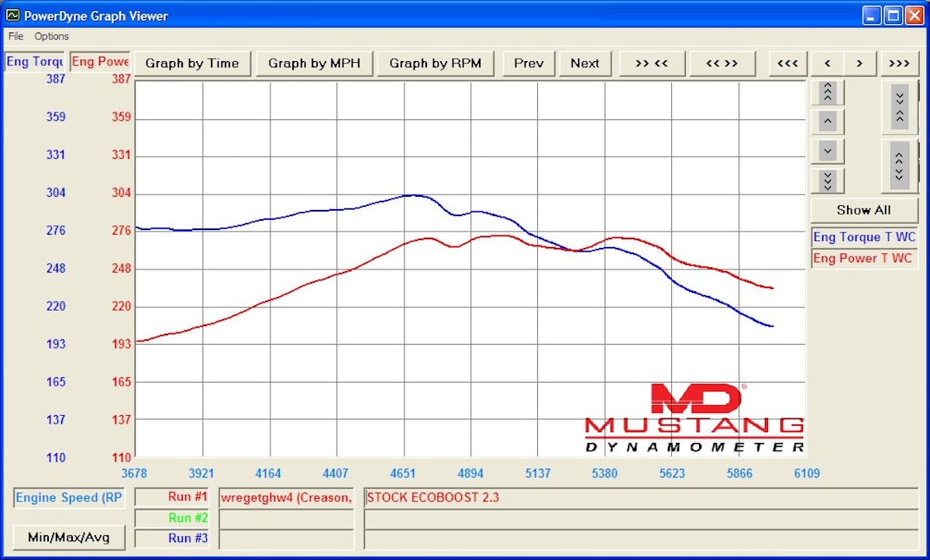Click the horizontal zoom-in button (>> <<)
This screenshot has width=930, height=560.
point(651,64)
